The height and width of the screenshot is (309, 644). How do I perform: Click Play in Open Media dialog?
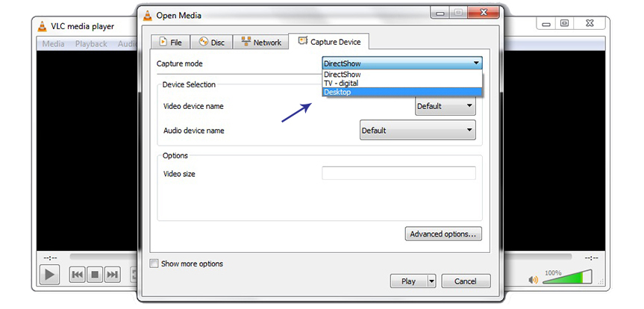(409, 281)
